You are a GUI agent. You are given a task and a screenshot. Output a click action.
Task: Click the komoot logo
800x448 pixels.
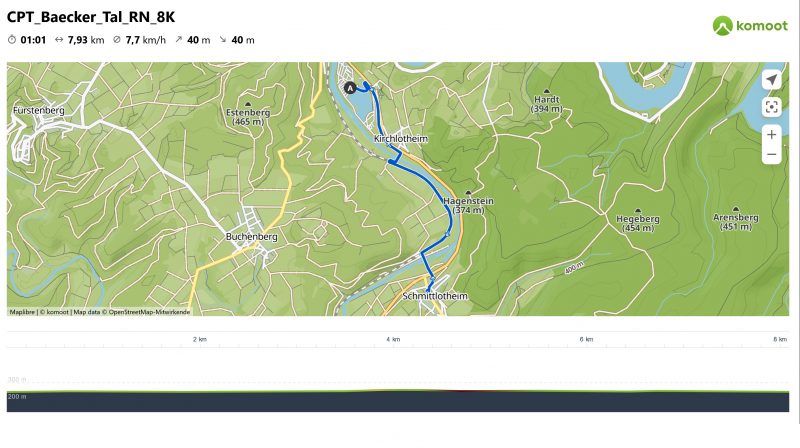[x=750, y=26]
